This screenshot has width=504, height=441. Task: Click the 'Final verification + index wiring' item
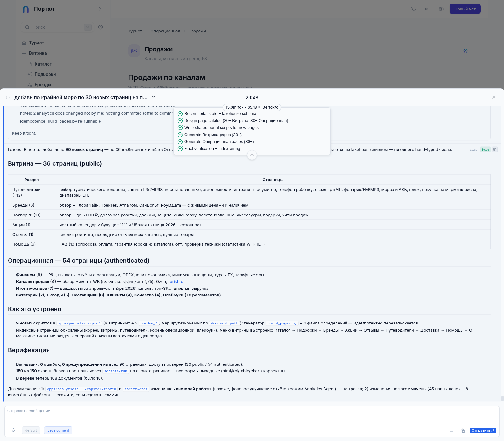coord(212,149)
